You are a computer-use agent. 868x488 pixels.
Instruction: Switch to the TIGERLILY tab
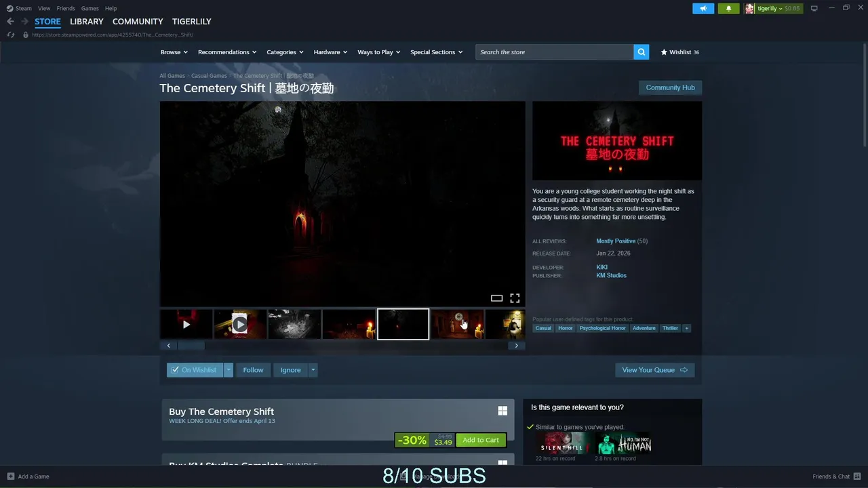(x=192, y=22)
